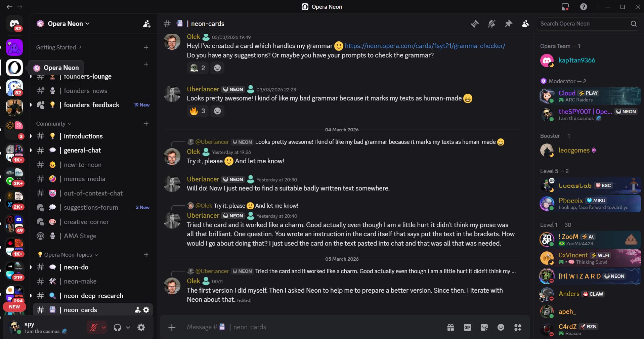644x339 pixels.
Task: Open the sticker picker
Action: [x=484, y=327]
